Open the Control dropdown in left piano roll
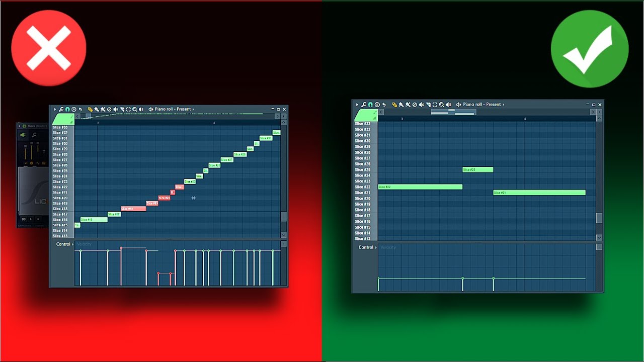The height and width of the screenshot is (362, 644). [x=64, y=244]
